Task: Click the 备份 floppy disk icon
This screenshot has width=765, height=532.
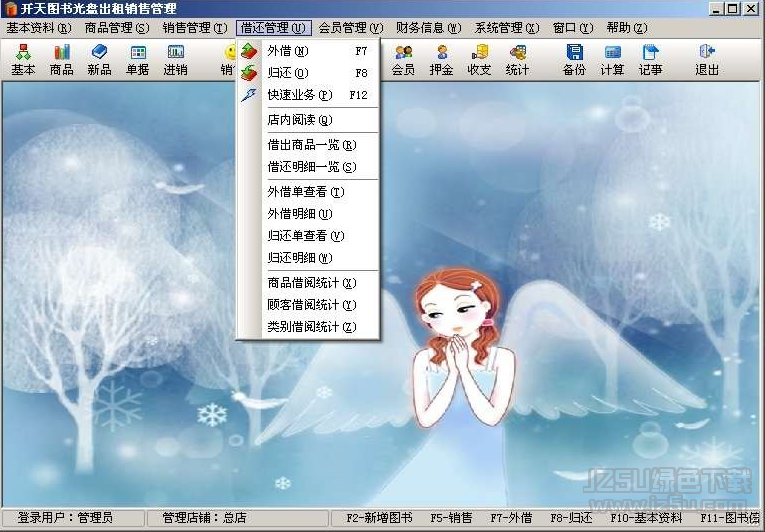Action: coord(574,60)
